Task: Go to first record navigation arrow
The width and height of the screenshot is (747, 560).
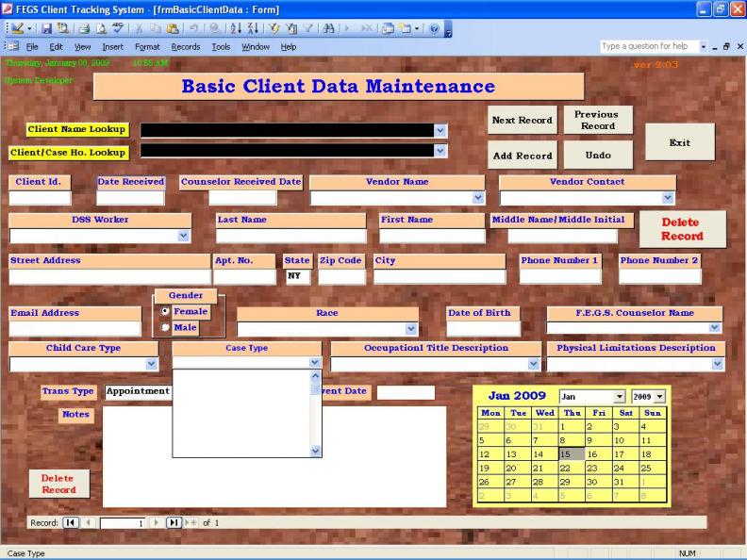Action: (x=70, y=522)
